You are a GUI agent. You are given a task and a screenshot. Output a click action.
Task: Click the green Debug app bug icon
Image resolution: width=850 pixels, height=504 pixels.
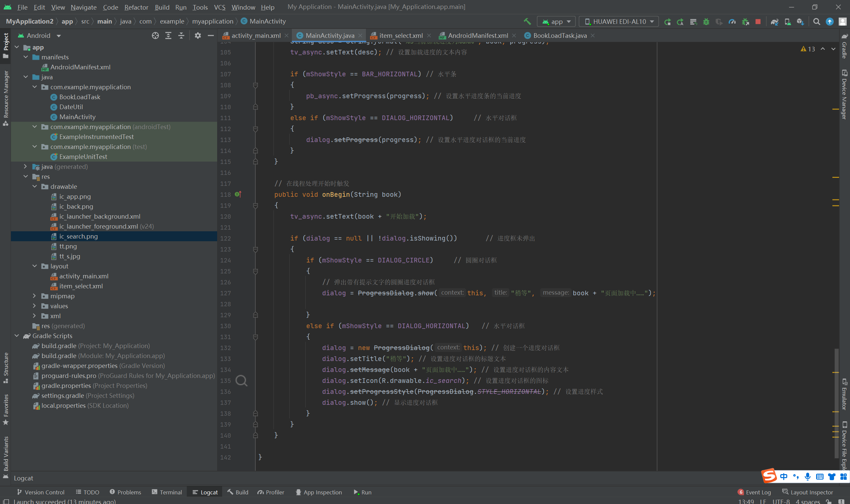pos(706,22)
